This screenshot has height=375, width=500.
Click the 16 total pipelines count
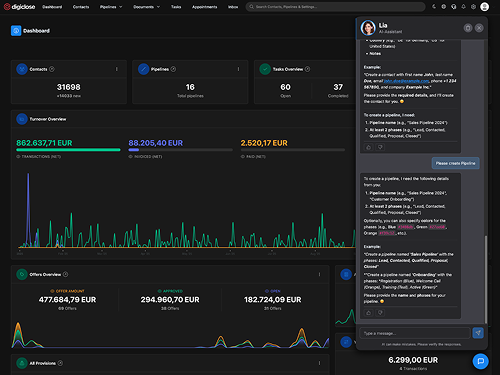coord(190,87)
